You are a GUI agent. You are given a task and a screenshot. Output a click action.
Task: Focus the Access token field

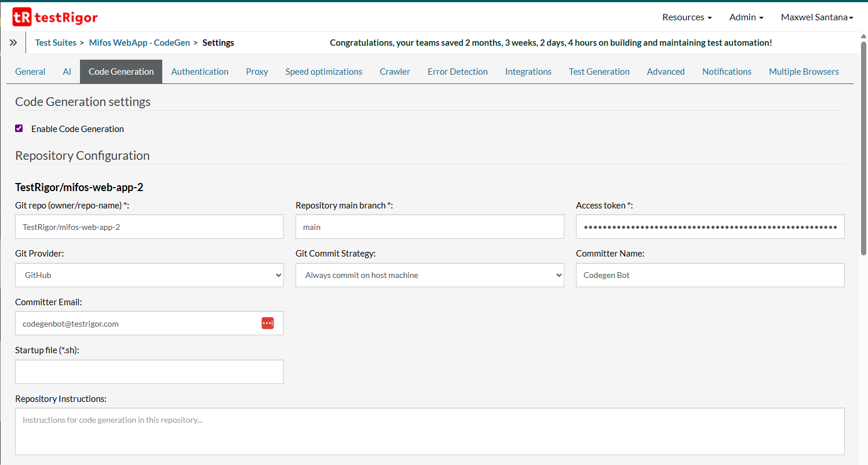point(710,227)
